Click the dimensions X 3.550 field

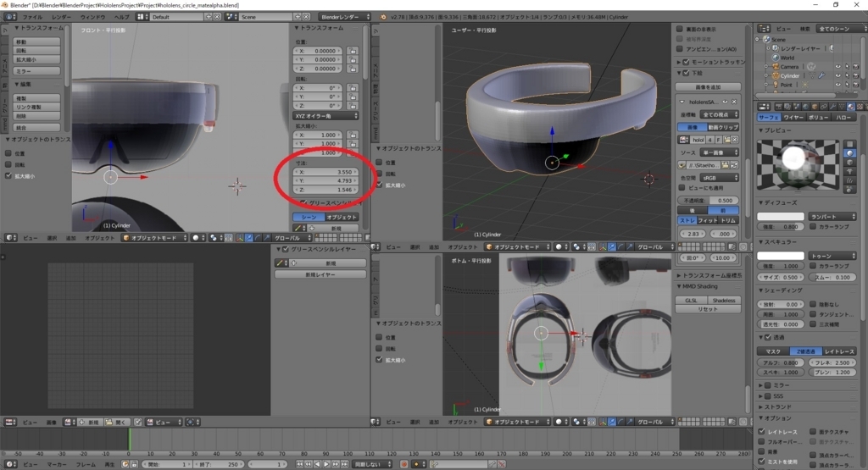click(x=325, y=172)
